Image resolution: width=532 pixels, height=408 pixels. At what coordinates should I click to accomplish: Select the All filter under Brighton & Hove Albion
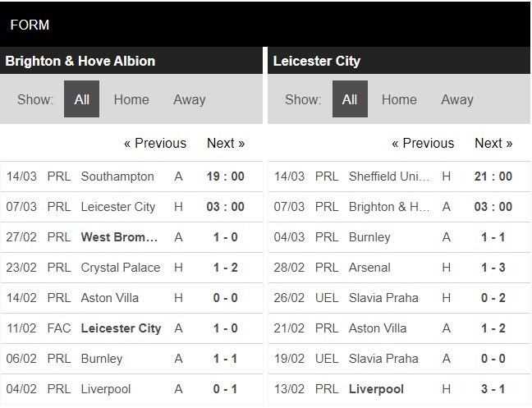click(x=82, y=99)
